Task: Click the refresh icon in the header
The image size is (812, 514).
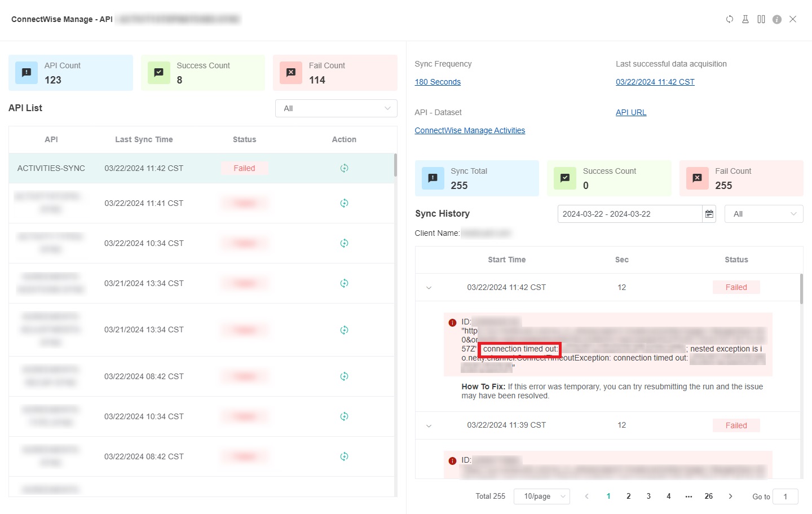Action: click(730, 19)
